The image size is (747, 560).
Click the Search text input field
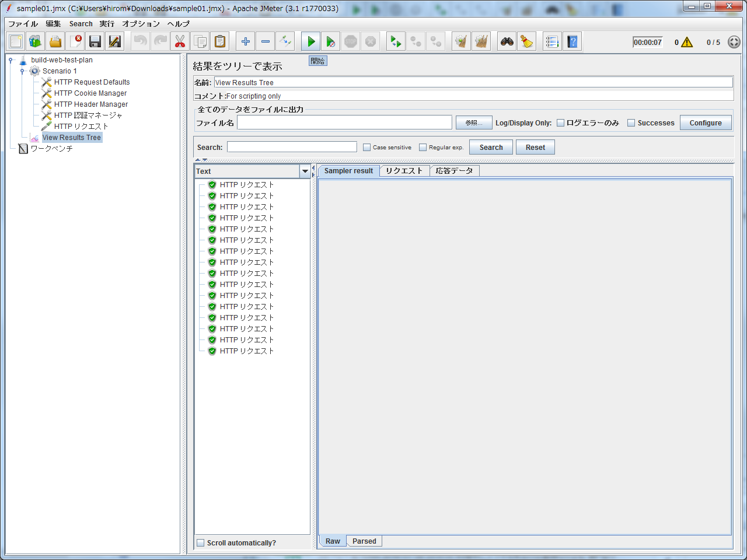[292, 147]
